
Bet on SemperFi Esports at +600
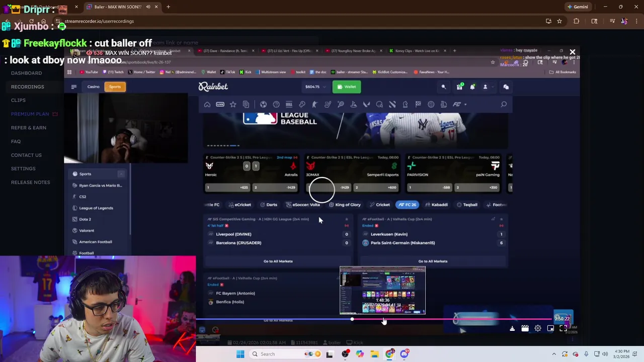tap(376, 188)
